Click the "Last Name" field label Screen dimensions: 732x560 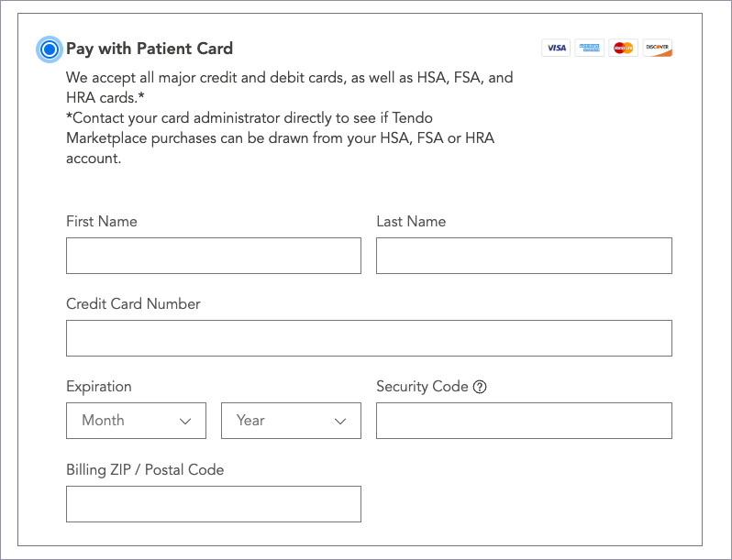pyautogui.click(x=411, y=221)
